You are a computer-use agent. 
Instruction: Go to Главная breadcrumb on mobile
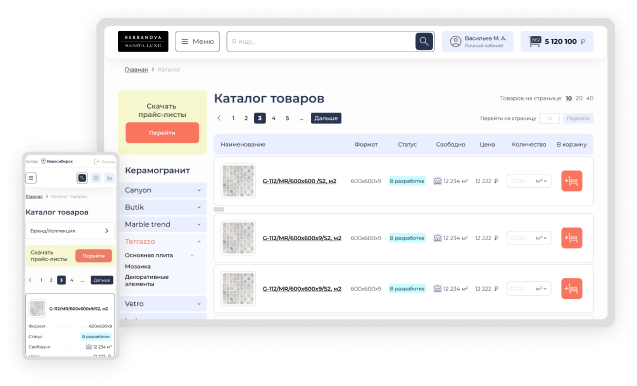tap(34, 196)
